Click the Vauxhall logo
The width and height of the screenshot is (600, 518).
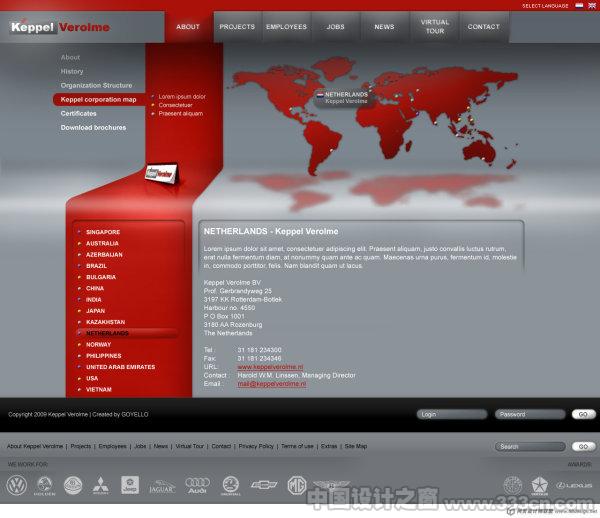[x=231, y=485]
